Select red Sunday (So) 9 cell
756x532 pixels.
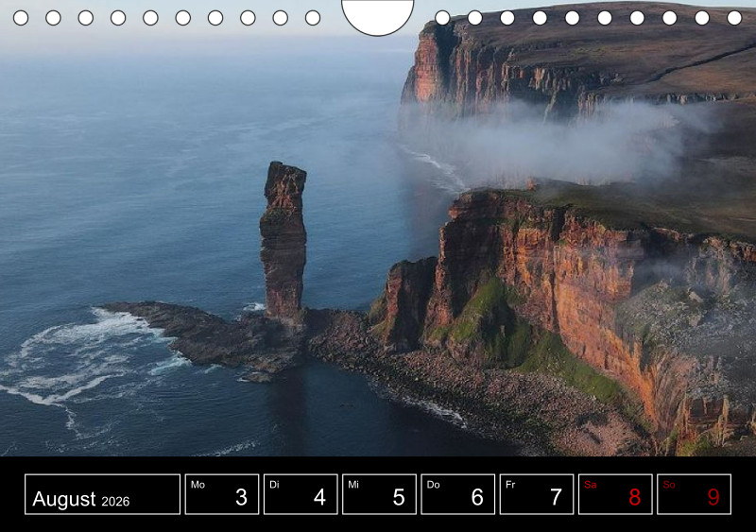click(694, 494)
